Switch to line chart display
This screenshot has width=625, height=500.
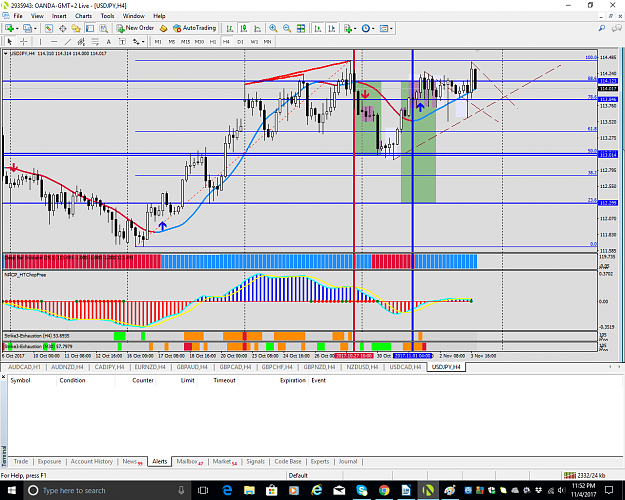coord(257,28)
